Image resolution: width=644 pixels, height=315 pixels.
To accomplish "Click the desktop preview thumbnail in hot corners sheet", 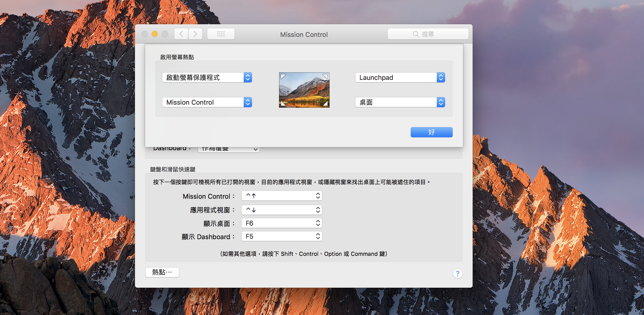I will (x=304, y=90).
